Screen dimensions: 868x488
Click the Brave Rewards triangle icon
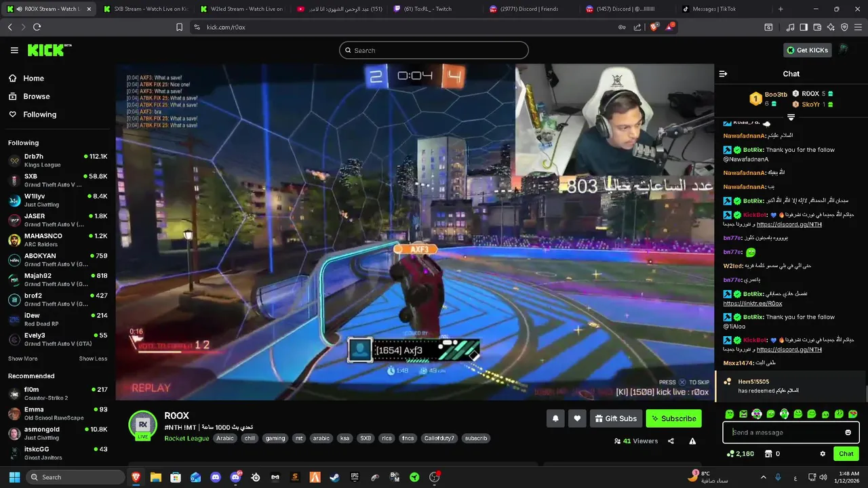click(x=670, y=27)
